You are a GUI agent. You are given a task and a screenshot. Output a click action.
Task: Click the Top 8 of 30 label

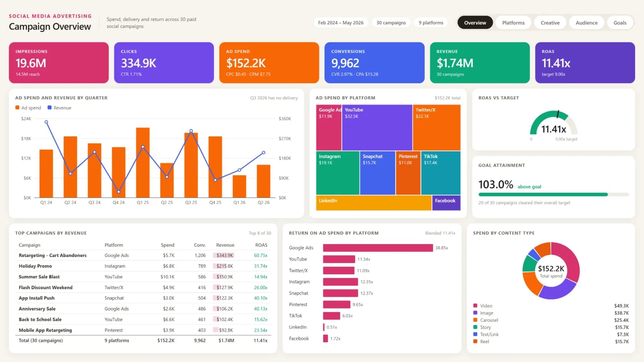click(x=260, y=233)
